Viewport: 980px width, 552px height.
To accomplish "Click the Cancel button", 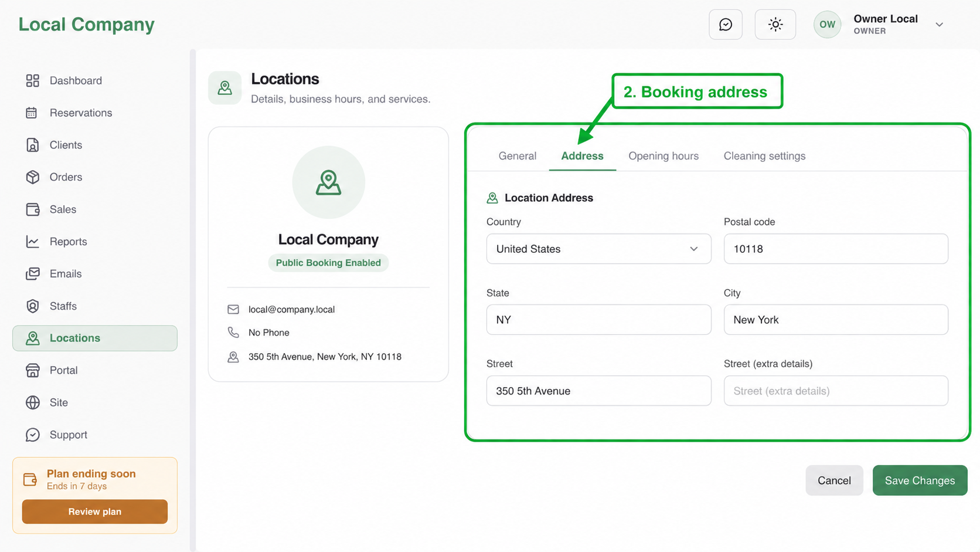I will point(834,480).
